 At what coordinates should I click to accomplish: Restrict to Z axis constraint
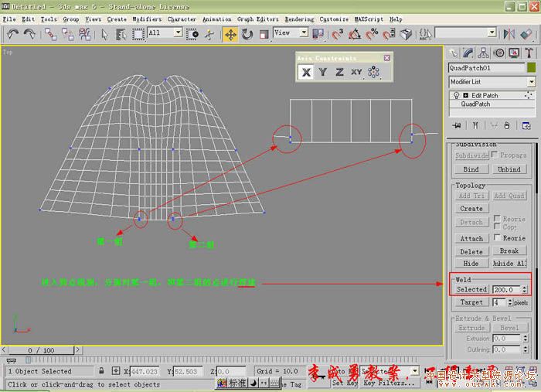[x=339, y=72]
